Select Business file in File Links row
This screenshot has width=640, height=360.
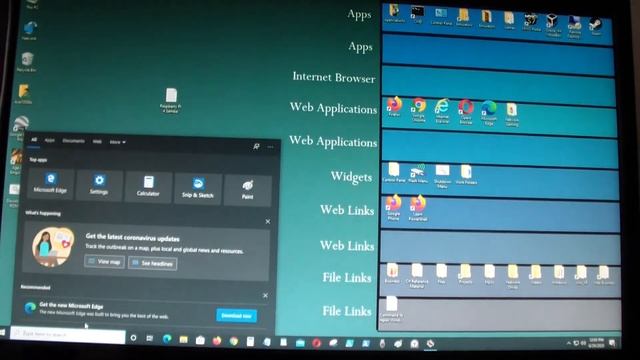(x=392, y=272)
